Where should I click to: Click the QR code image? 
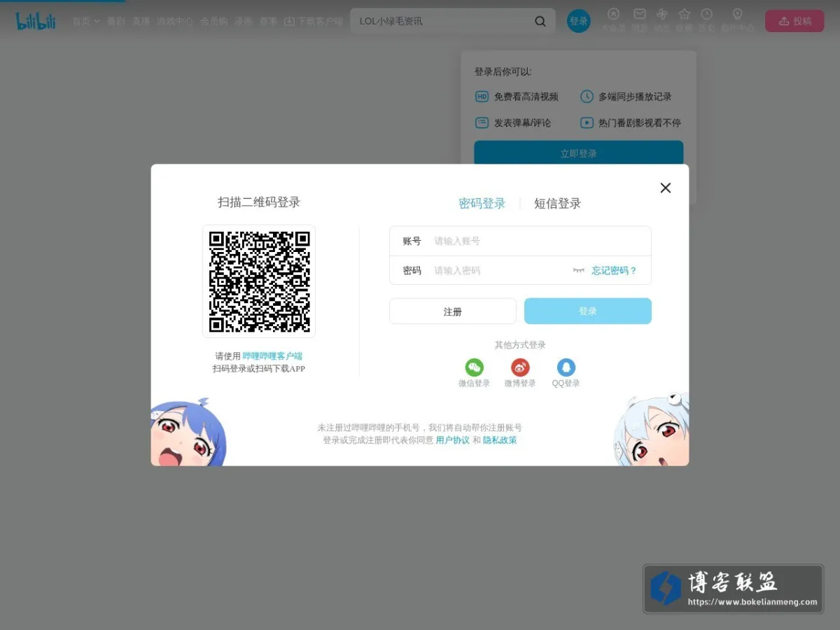(259, 281)
